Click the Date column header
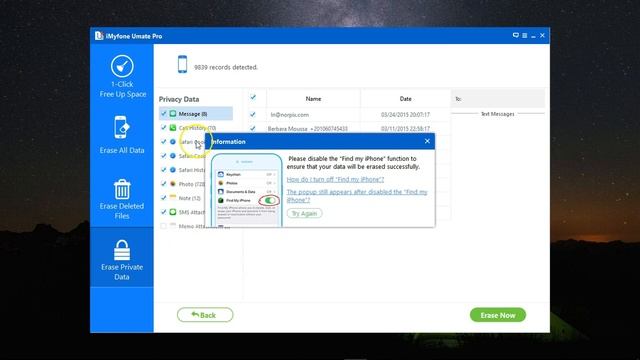 (x=405, y=99)
